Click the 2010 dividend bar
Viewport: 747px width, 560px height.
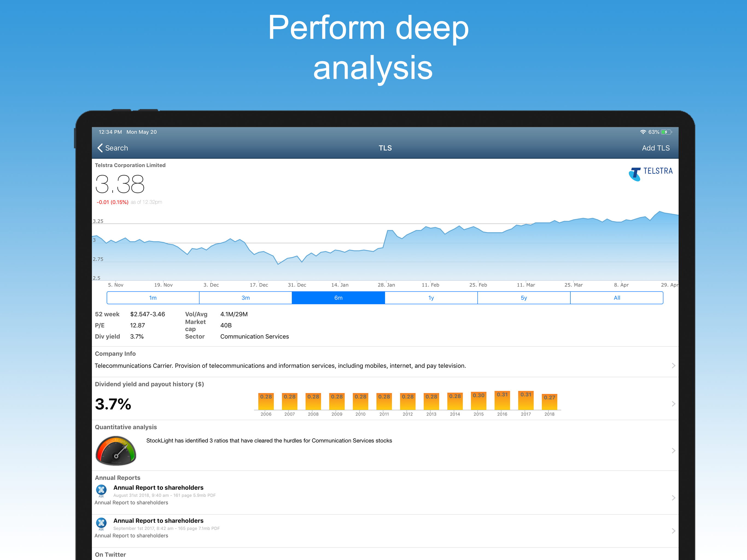(x=360, y=402)
